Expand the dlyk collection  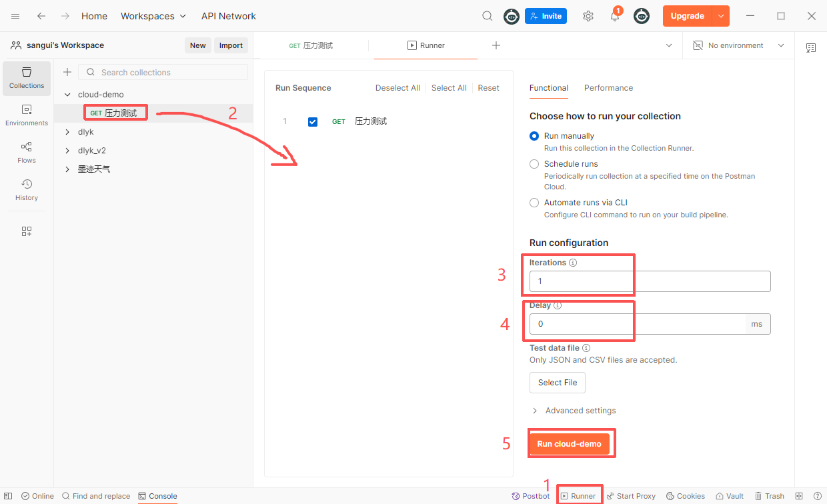click(67, 132)
